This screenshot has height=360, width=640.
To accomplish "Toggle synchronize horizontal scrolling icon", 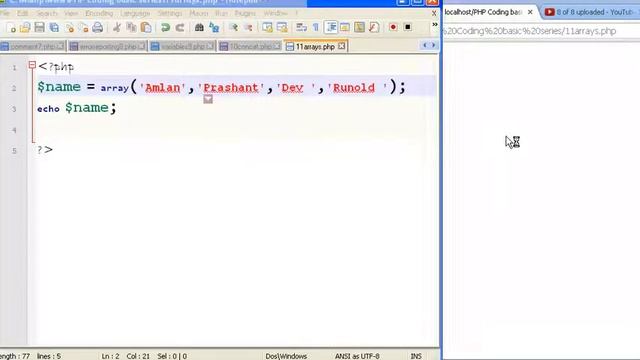I will tap(282, 28).
